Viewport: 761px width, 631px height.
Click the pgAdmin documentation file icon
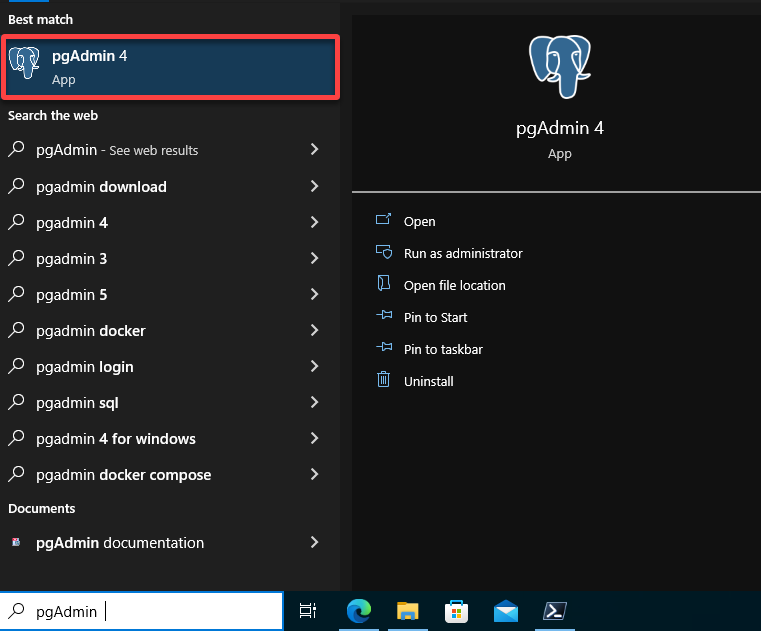(x=16, y=542)
